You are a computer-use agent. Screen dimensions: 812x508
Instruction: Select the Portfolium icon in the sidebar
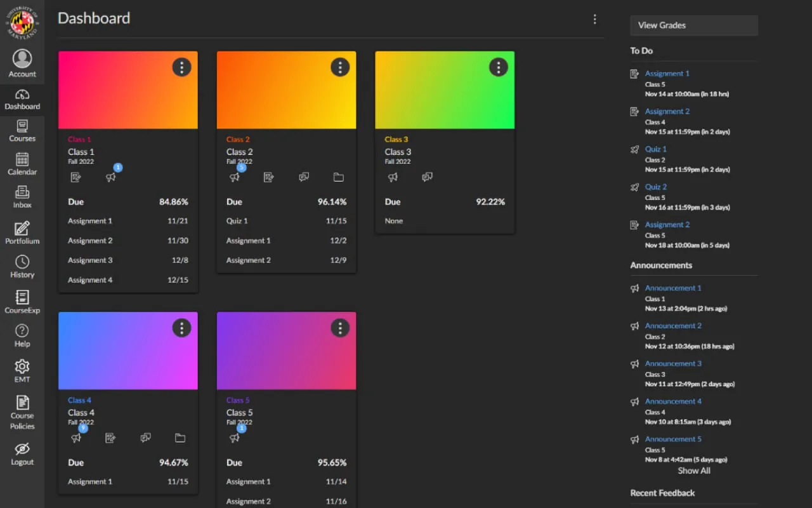click(22, 232)
